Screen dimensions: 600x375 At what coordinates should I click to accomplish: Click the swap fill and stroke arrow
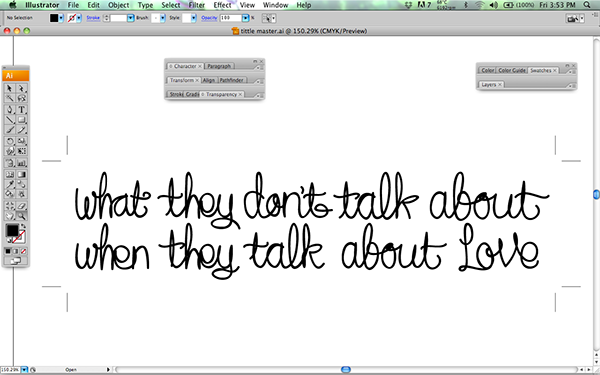(23, 226)
